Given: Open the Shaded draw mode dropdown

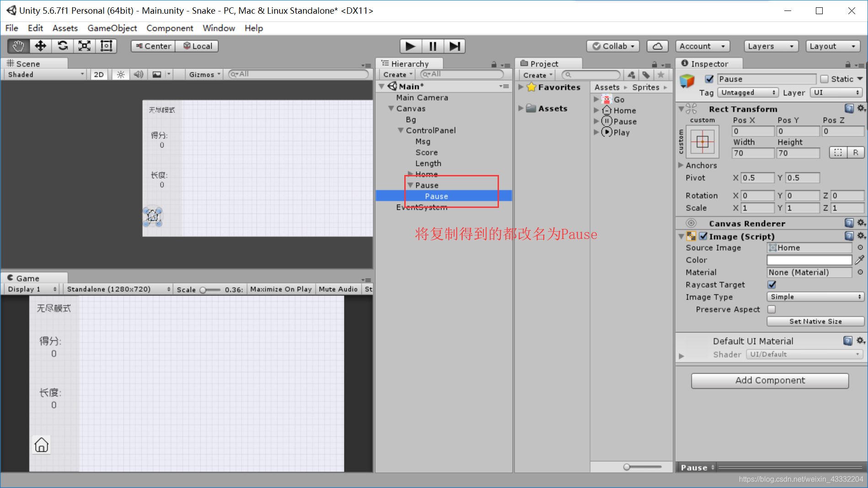Looking at the screenshot, I should pos(46,74).
